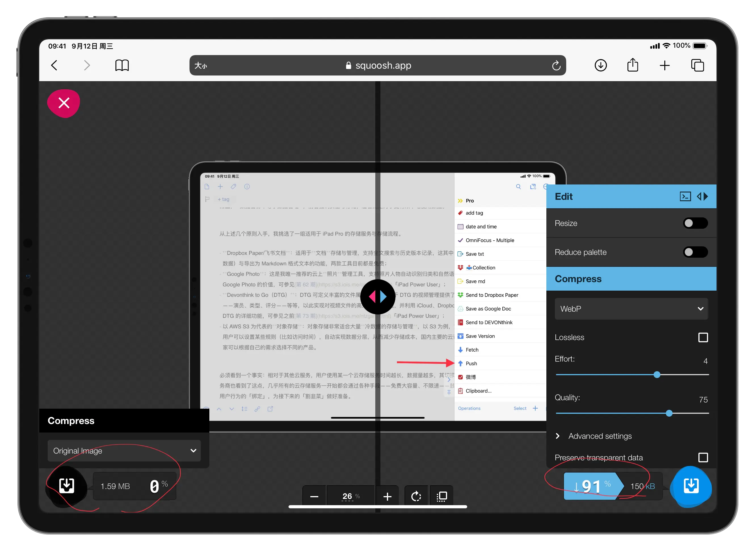Go back with Safari back arrow
This screenshot has width=756, height=552.
click(54, 66)
